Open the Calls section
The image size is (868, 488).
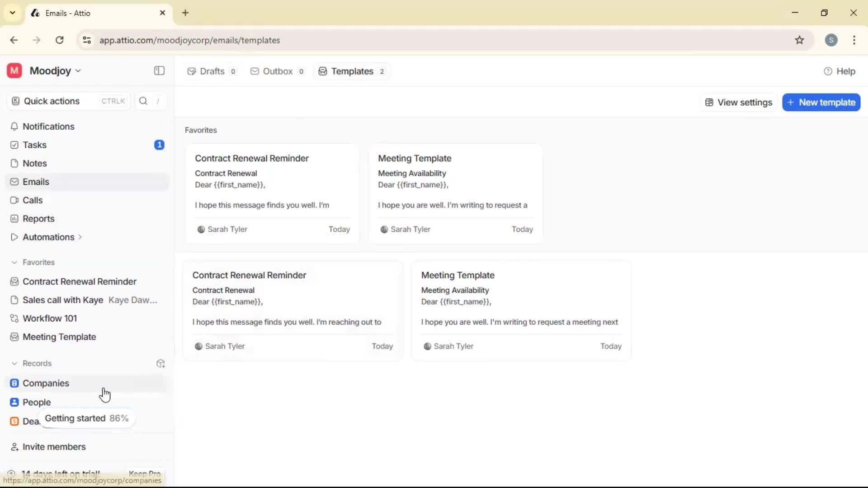click(32, 200)
